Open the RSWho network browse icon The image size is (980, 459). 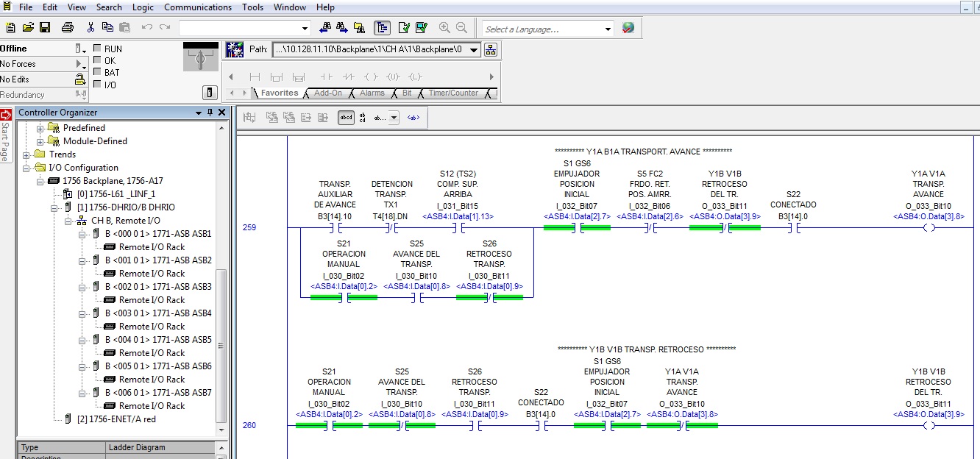[491, 50]
